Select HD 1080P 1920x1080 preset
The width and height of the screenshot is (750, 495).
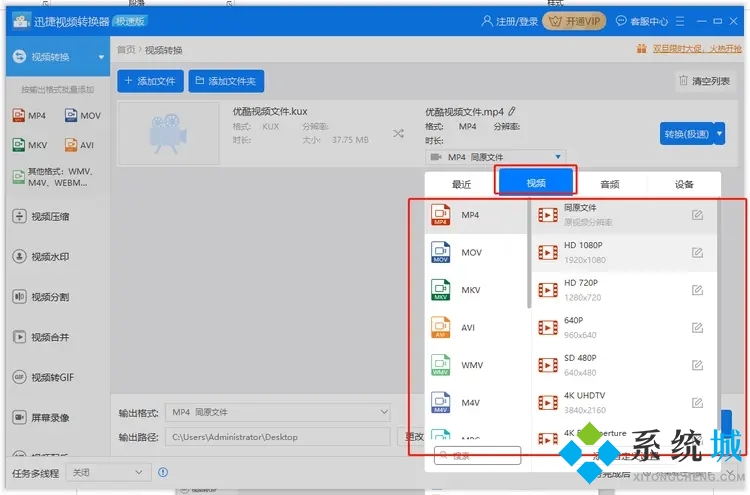(x=624, y=253)
